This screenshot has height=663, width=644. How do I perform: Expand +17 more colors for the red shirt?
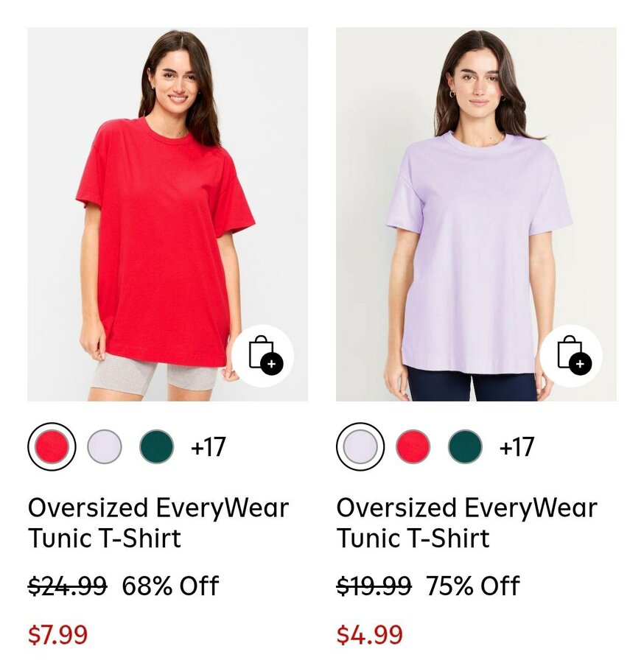pos(208,447)
